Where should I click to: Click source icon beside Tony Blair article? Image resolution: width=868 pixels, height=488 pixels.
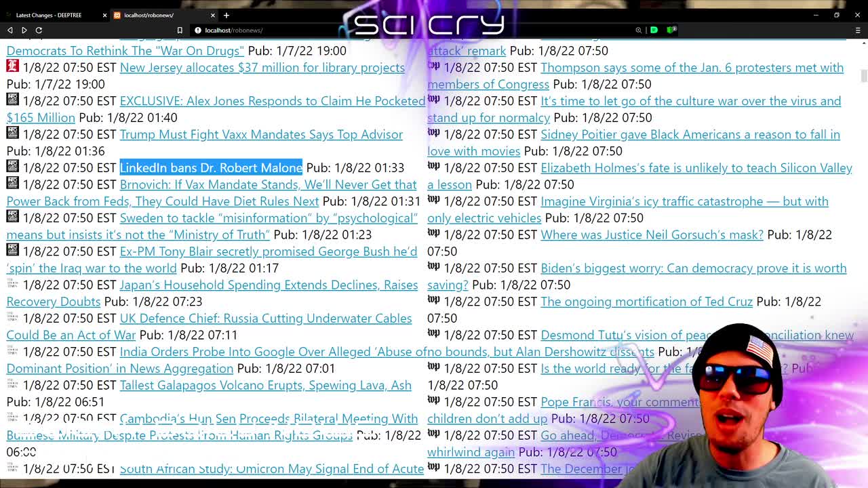click(12, 249)
